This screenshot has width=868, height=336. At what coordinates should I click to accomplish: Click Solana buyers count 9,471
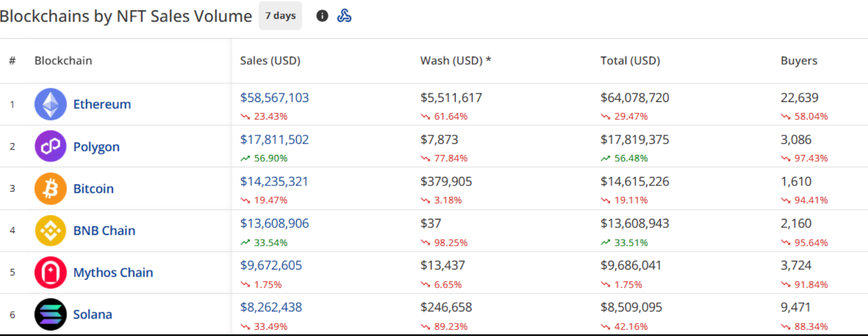(x=796, y=307)
